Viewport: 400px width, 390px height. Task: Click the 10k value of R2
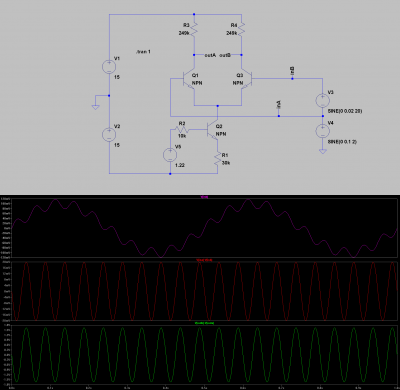pyautogui.click(x=182, y=136)
